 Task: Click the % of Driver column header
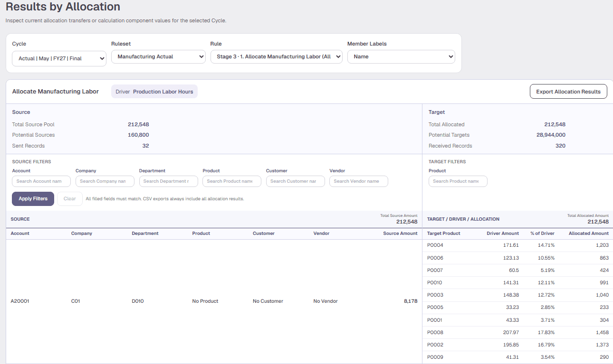(x=543, y=233)
